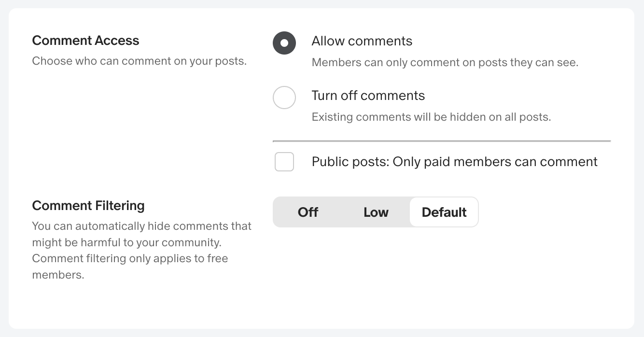Click 'Choose who can comment on your posts' text

point(139,61)
